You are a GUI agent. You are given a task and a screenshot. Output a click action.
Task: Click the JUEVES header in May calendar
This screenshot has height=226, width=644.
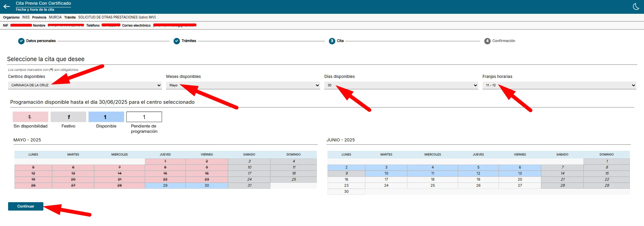point(165,155)
